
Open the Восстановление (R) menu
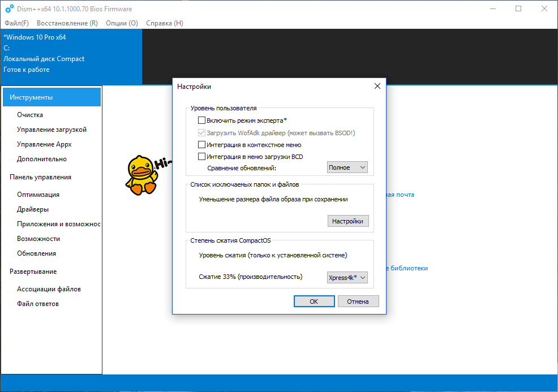point(67,23)
